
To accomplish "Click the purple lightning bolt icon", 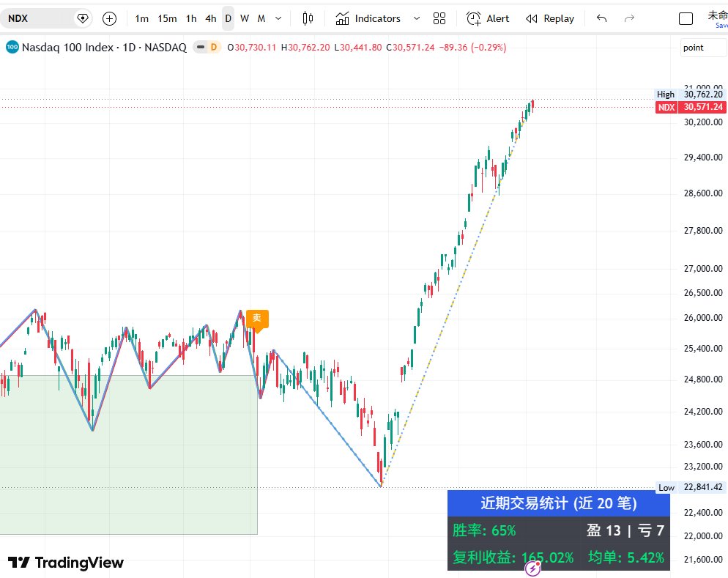I will click(532, 568).
